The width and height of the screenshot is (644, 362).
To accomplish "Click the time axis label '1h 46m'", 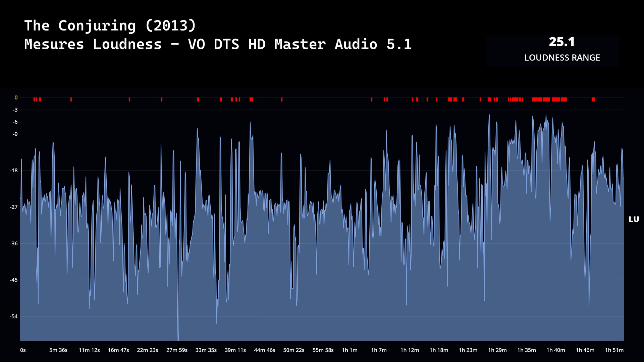I will coord(585,350).
